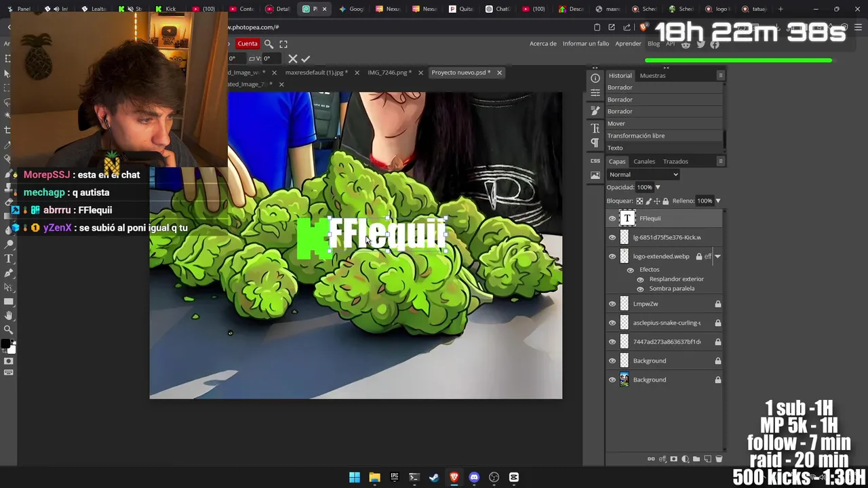Viewport: 868px width, 488px height.
Task: Collapse the narrow icon sidebar arrows
Action: 595,68
